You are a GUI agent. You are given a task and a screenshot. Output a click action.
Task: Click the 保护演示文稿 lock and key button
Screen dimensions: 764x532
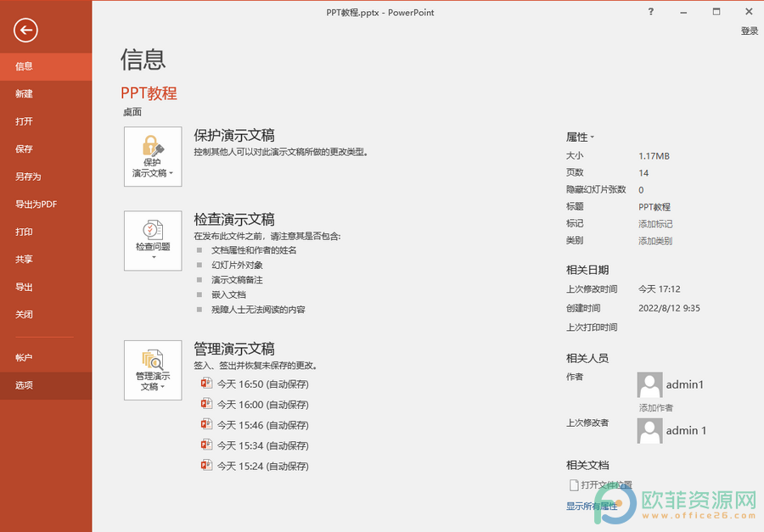pos(153,156)
